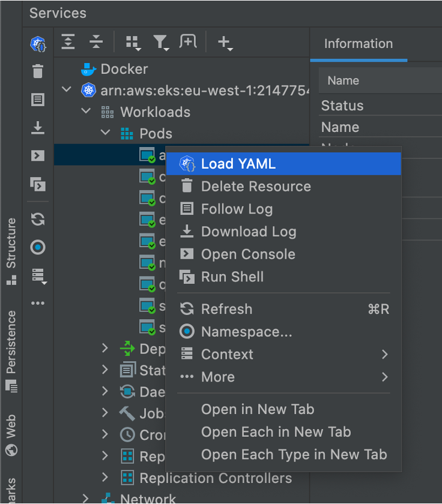The height and width of the screenshot is (504, 442).
Task: Collapse the Pods tree node
Action: click(x=106, y=132)
